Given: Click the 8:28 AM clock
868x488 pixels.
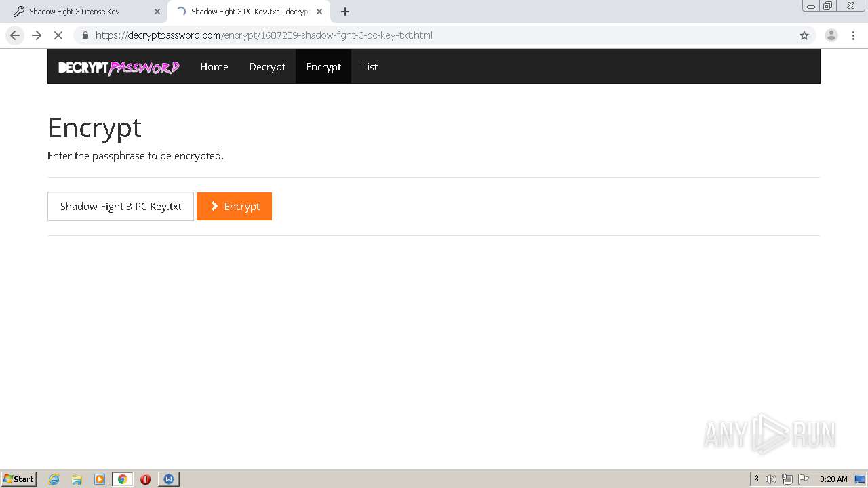Looking at the screenshot, I should point(833,479).
